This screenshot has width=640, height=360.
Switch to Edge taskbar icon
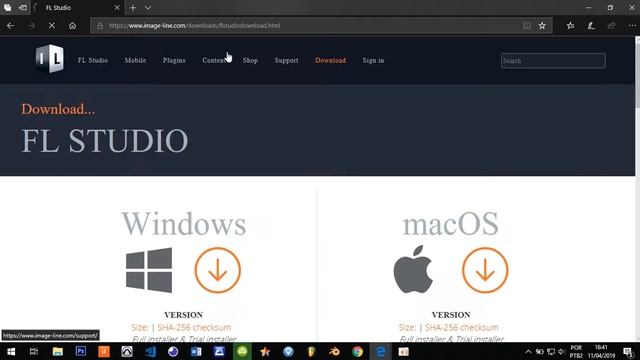[x=381, y=351]
